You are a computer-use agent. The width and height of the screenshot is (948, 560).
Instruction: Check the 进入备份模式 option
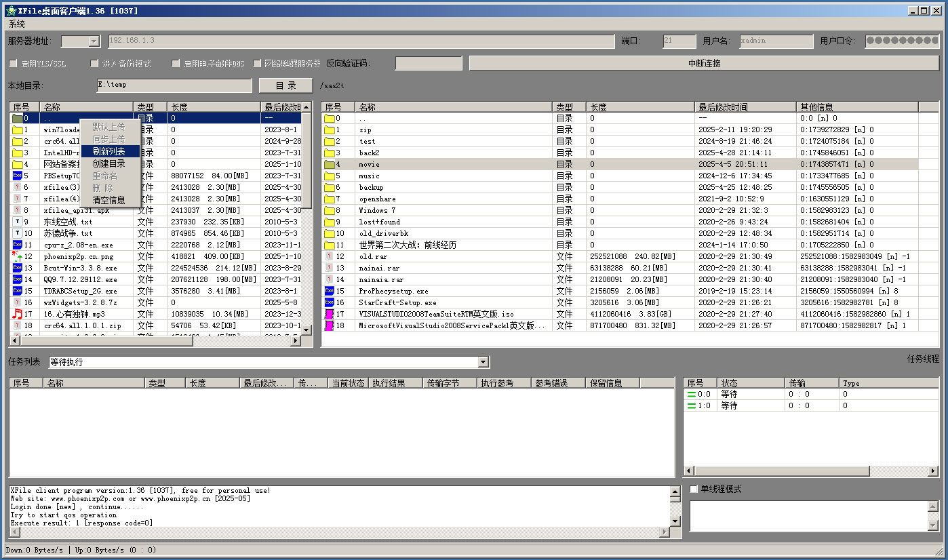[x=95, y=64]
